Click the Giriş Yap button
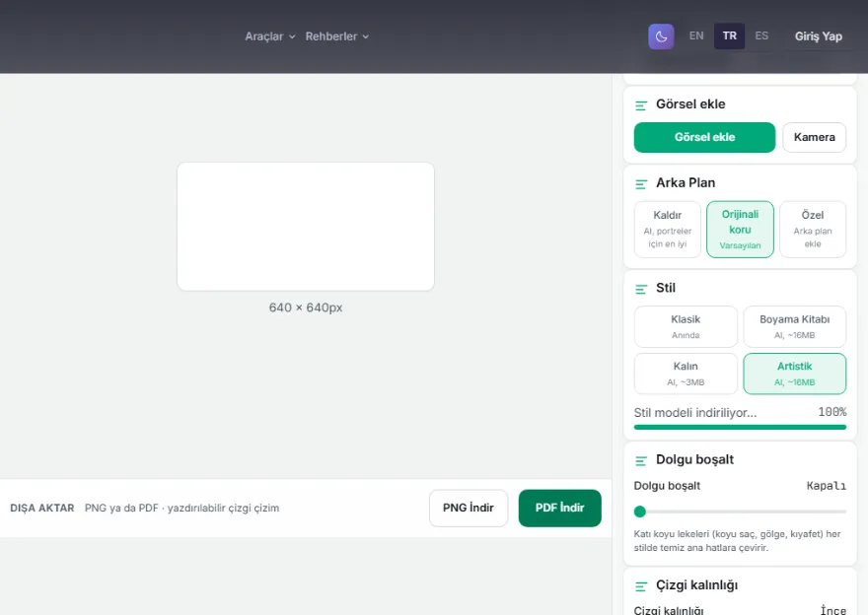Screen dimensions: 868x615 coord(818,36)
